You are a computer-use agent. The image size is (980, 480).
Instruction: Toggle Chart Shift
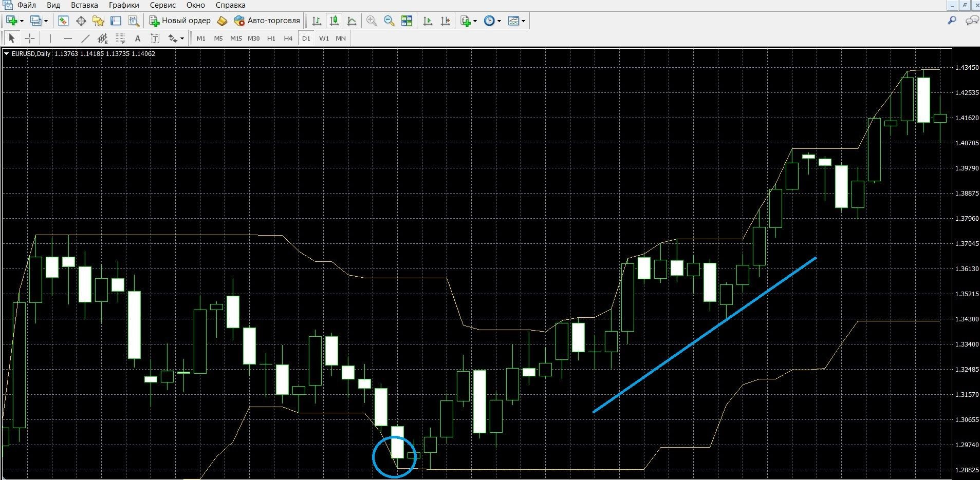[445, 21]
